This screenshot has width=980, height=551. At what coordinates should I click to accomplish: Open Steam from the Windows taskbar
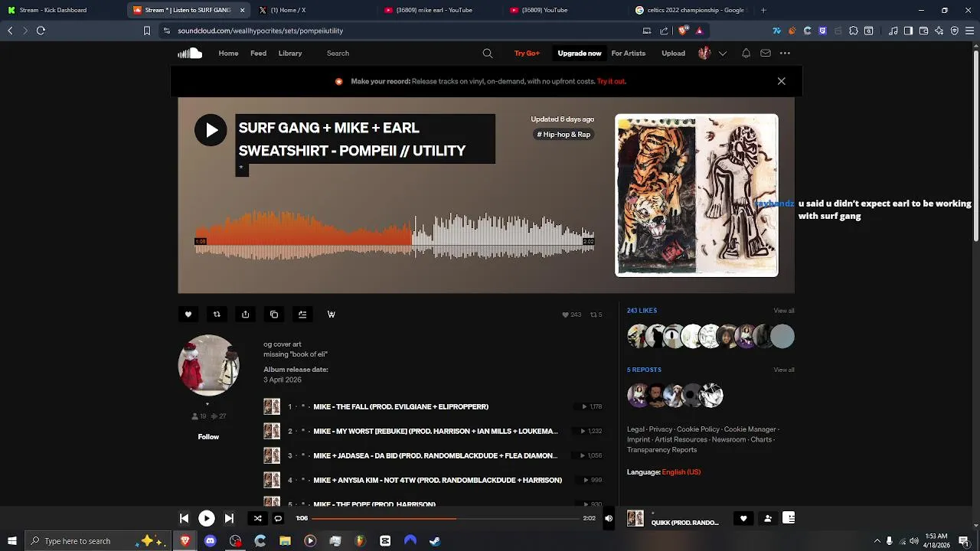tap(434, 541)
